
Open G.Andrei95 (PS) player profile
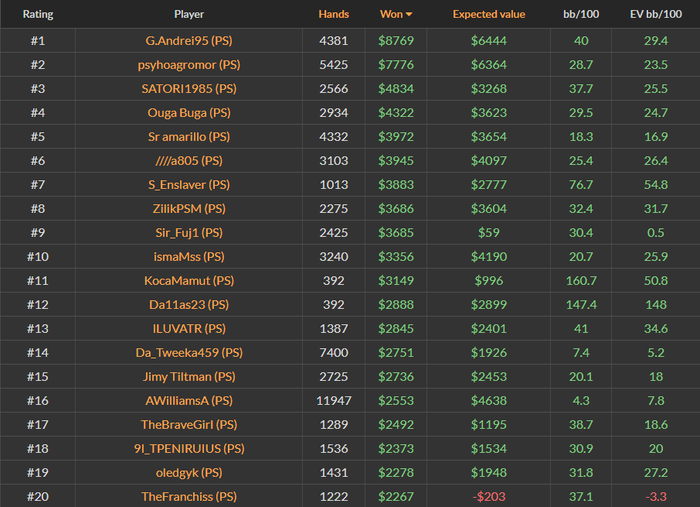pos(189,41)
